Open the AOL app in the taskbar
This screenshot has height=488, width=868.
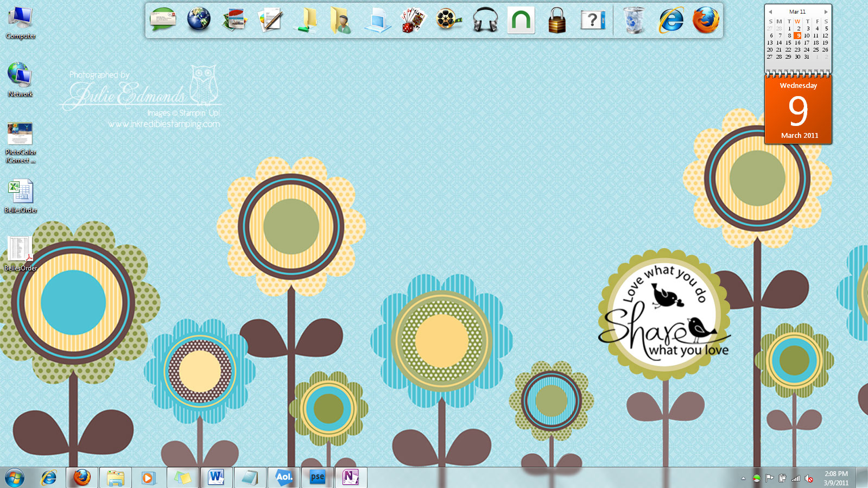click(283, 478)
